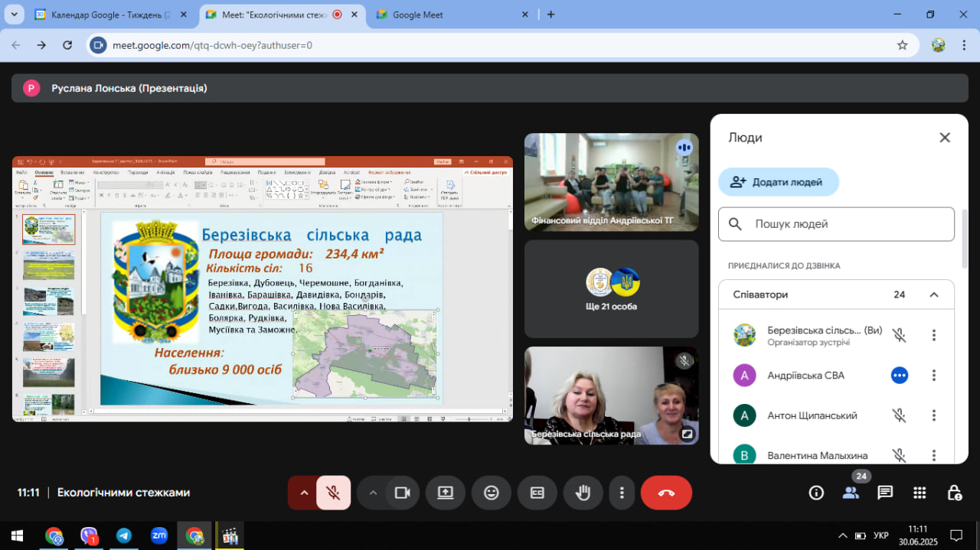The image size is (980, 550).
Task: Expand video settings arrow beside camera
Action: tap(373, 493)
